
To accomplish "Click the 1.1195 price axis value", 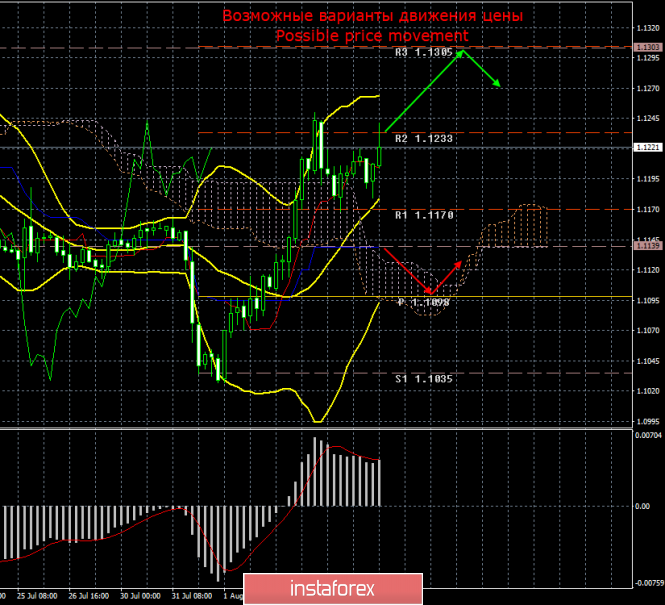I will click(648, 179).
